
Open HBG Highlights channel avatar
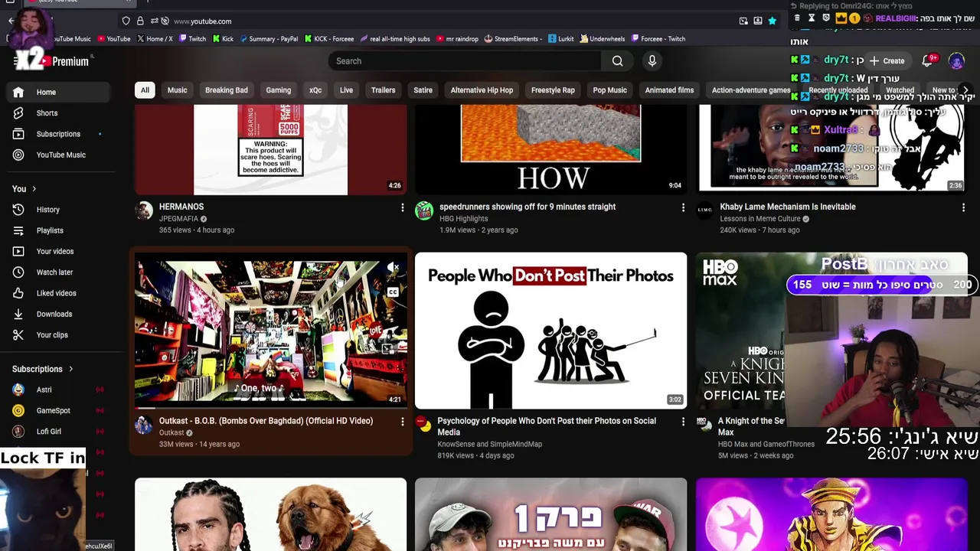click(x=424, y=210)
